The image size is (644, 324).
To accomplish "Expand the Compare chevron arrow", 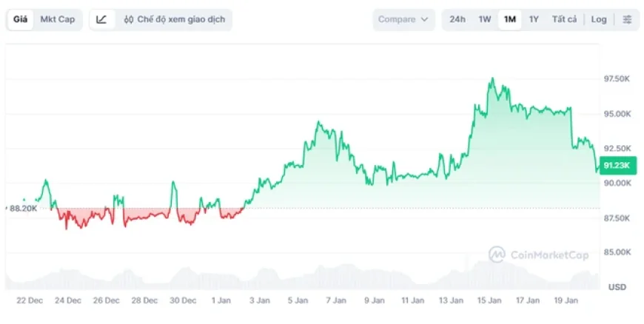I will (424, 19).
